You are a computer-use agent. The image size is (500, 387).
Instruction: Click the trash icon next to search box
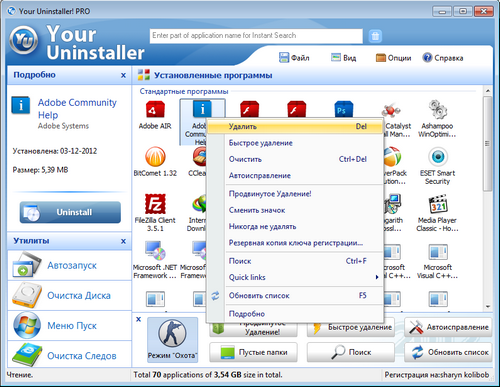[x=375, y=36]
